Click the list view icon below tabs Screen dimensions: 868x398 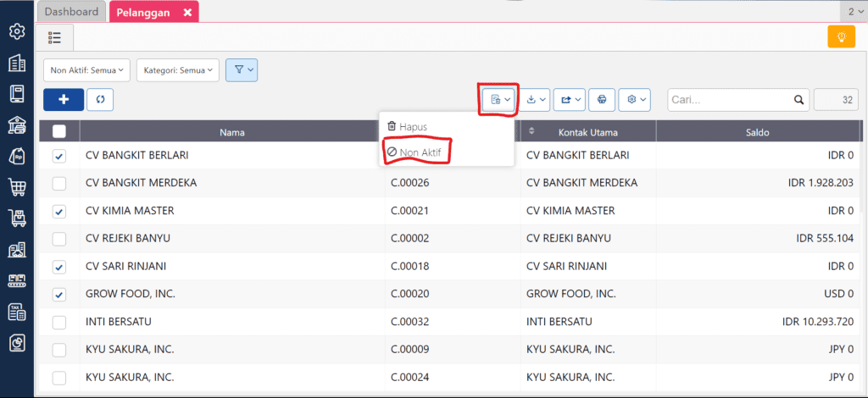point(55,37)
